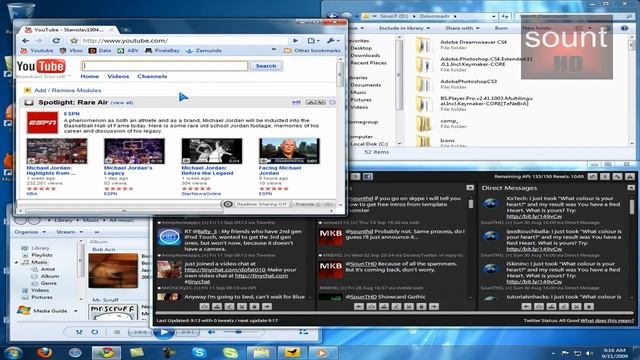Click Chrome's forward navigation arrow
Image resolution: width=640 pixels, height=360 pixels.
click(x=39, y=41)
